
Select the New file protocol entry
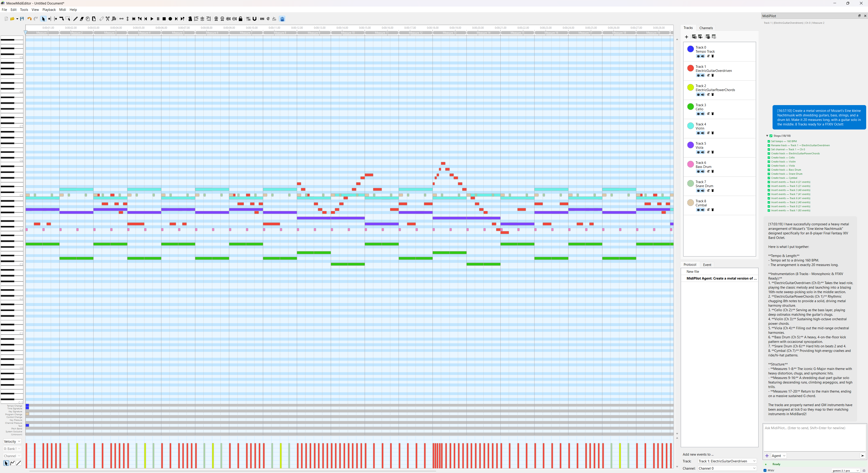[x=719, y=272]
